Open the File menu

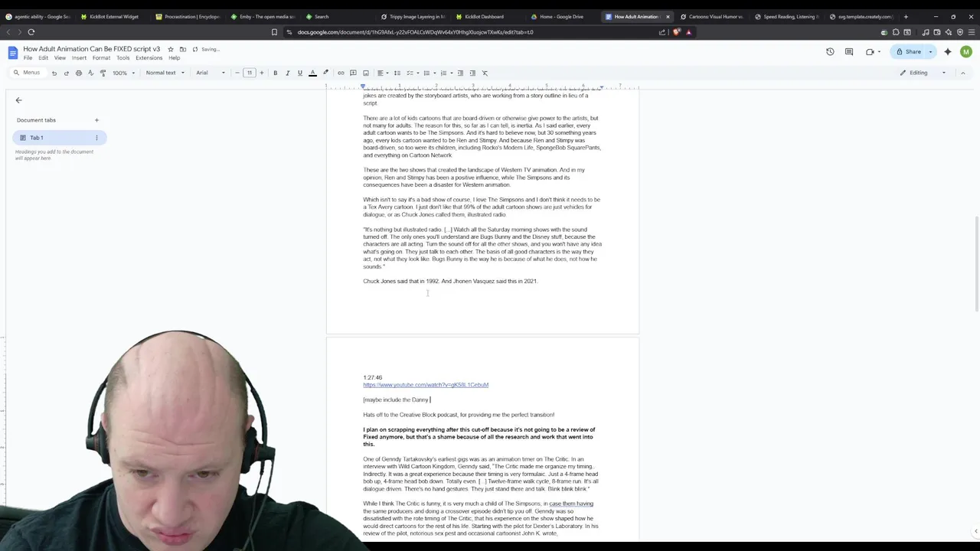pos(28,58)
